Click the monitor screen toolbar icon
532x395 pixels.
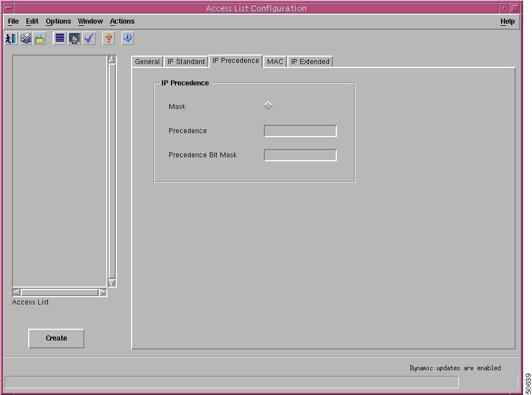pyautogui.click(x=74, y=38)
